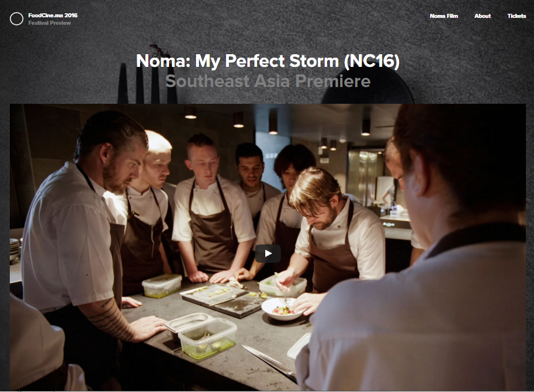
Task: Click the Noma: My Perfect Storm heading
Action: (268, 61)
